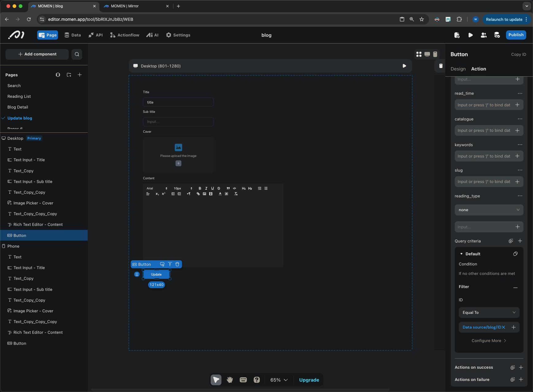Open the Blog Detail page

(18, 107)
